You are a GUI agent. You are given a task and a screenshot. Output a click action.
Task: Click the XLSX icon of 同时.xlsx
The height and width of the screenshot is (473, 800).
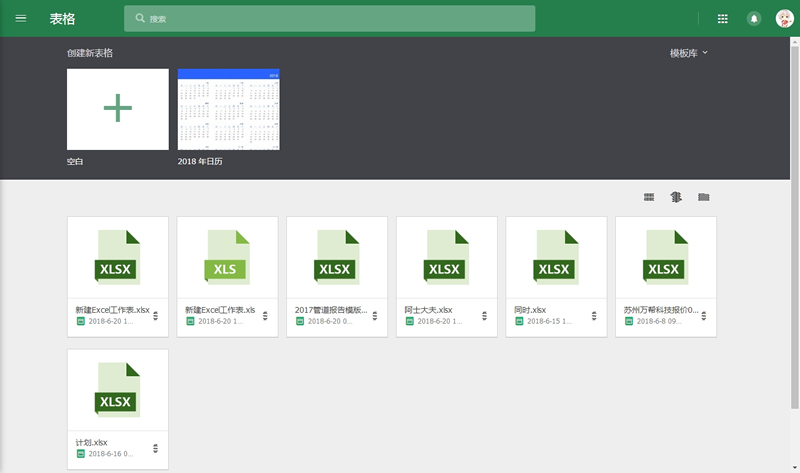[x=556, y=257]
